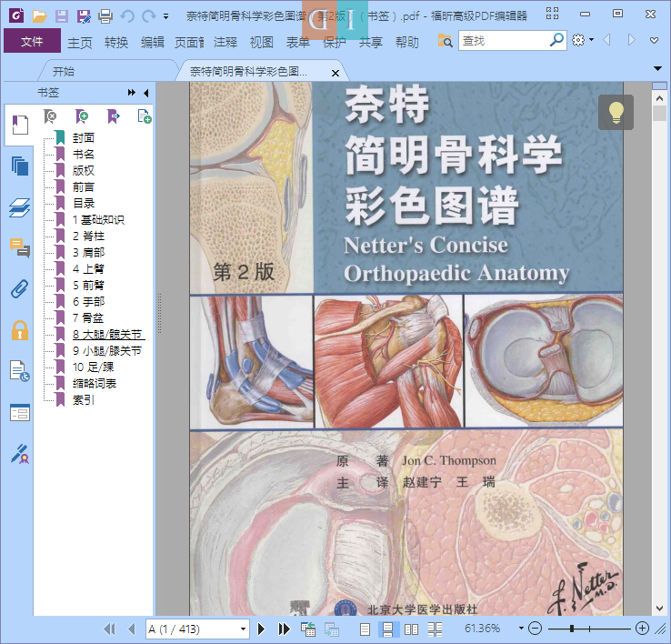Jump to the last page
The height and width of the screenshot is (644, 671).
284,629
